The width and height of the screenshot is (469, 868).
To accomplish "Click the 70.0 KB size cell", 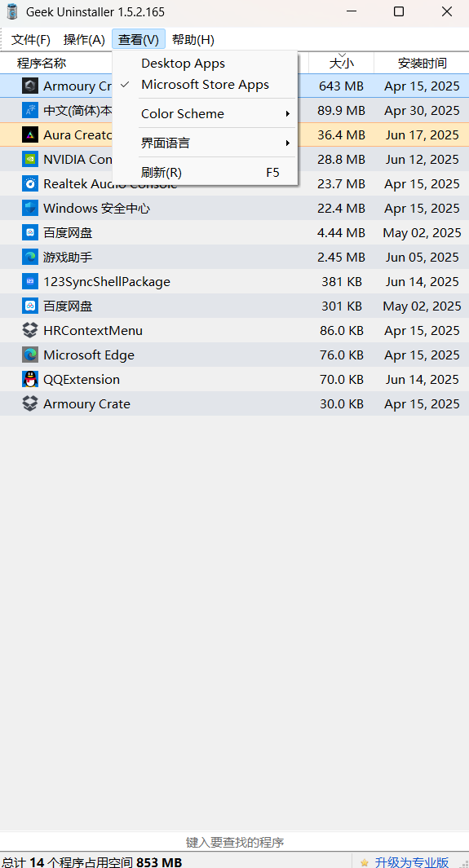I will point(341,379).
